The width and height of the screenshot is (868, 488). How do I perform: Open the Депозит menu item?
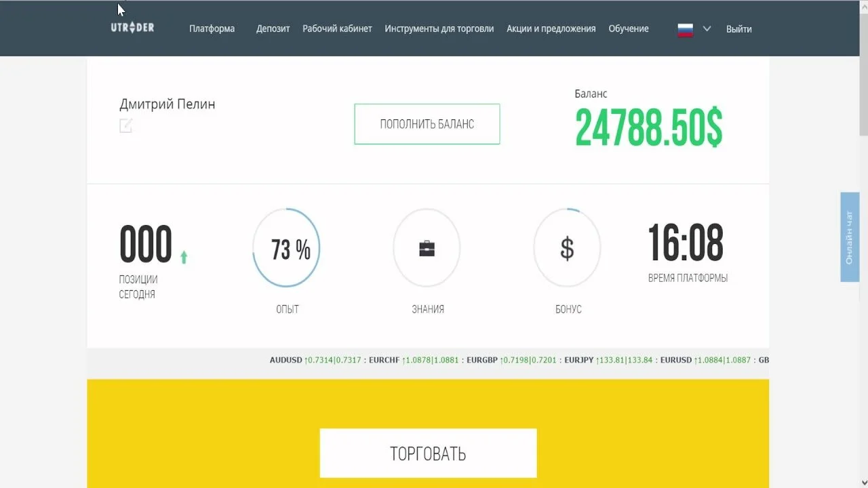(x=273, y=28)
